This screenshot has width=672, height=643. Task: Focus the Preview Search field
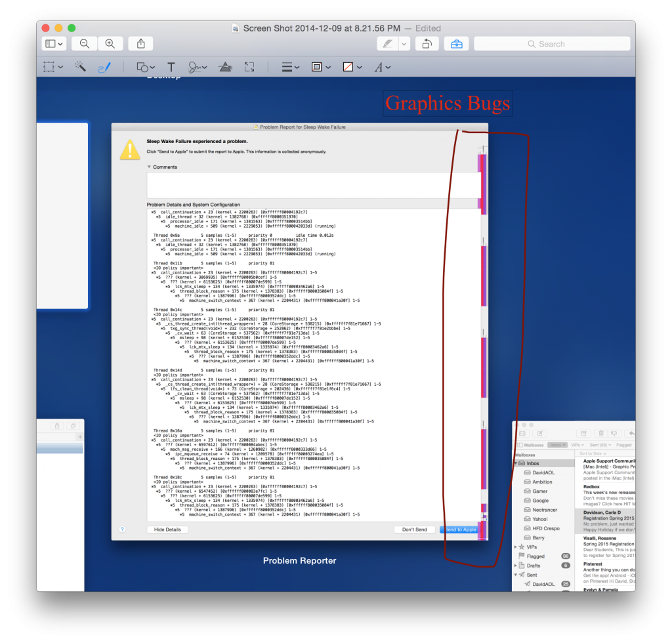coord(552,44)
